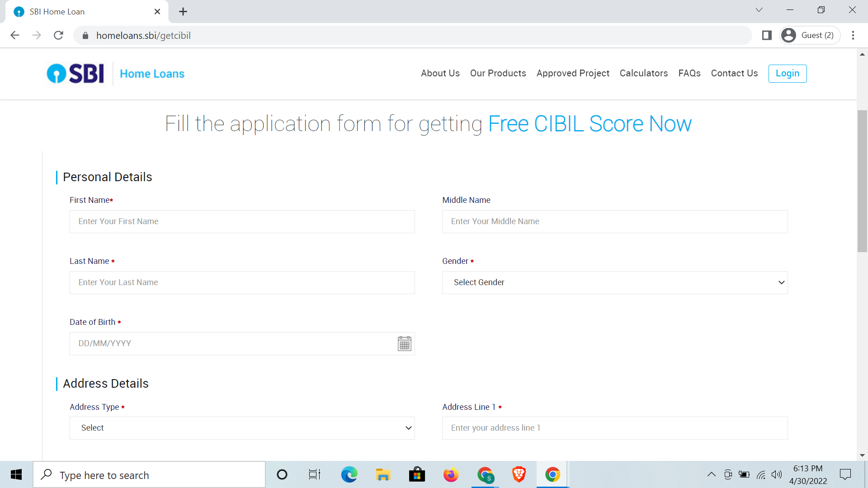Open the Our Products menu

pos(498,73)
